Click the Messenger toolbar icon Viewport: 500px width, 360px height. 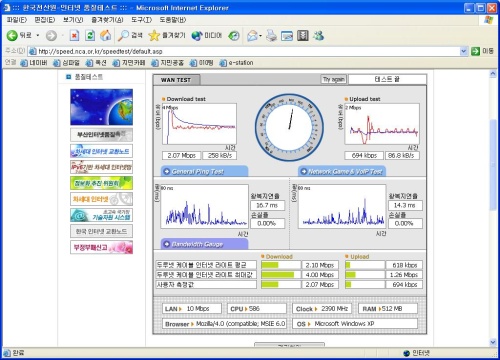[x=318, y=36]
